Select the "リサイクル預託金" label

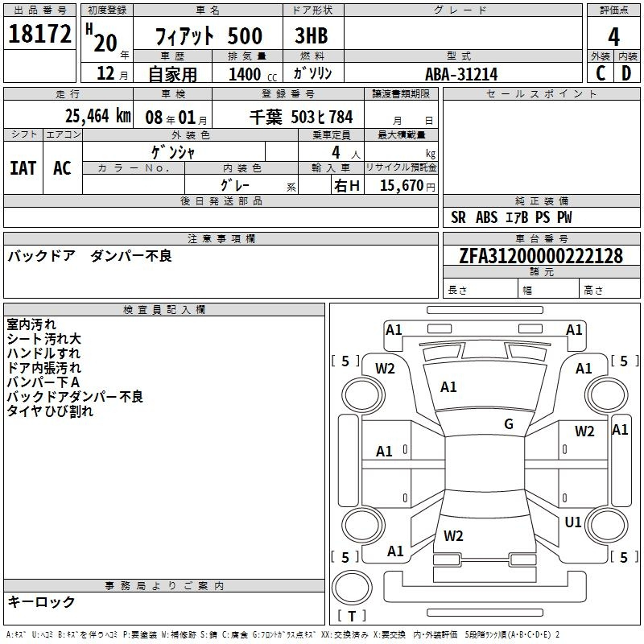[x=401, y=167]
